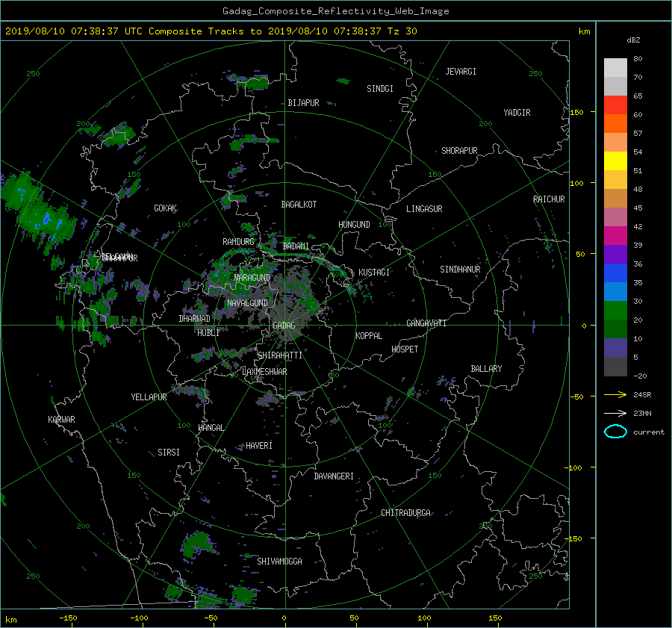Screen dimensions: 672x628
Task: Click the 23MN legend label
Action: [642, 413]
